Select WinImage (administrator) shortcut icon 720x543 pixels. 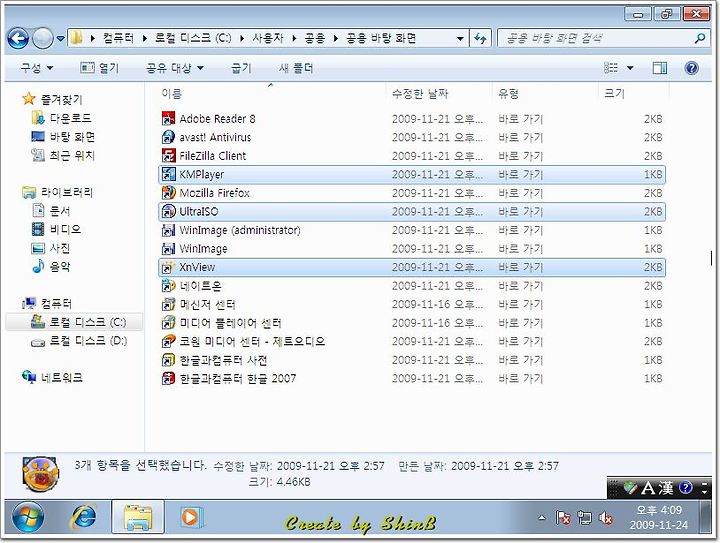click(x=169, y=230)
